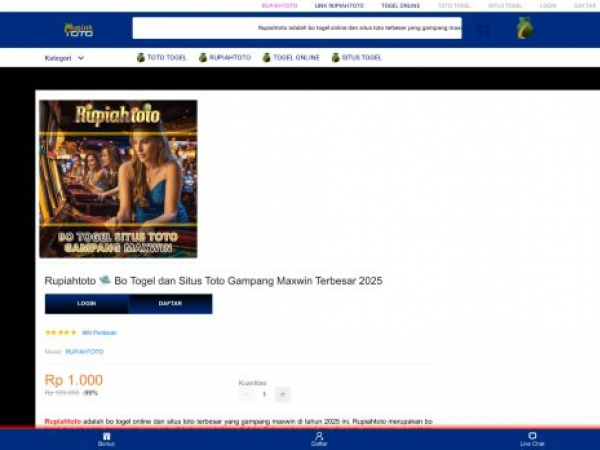Expand the Kategori dropdown
The width and height of the screenshot is (600, 450).
(x=64, y=58)
